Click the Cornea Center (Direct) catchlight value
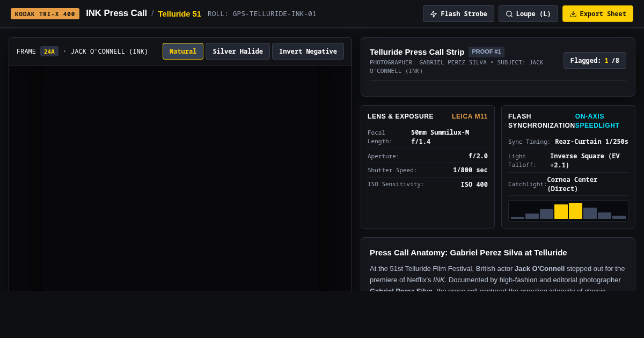This screenshot has width=644, height=338. coord(572,184)
